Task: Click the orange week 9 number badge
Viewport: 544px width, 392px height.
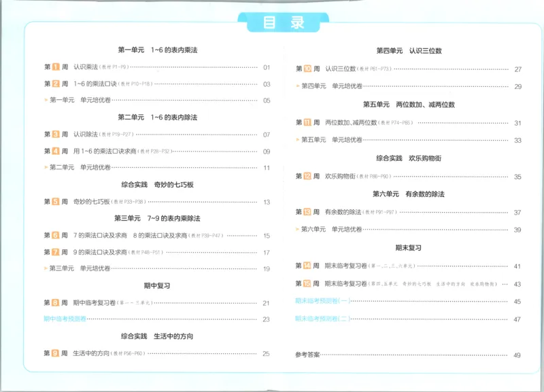Action: click(x=55, y=353)
